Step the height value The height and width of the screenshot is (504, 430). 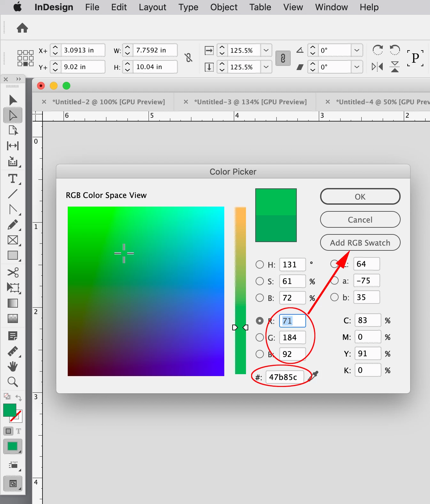pos(127,67)
